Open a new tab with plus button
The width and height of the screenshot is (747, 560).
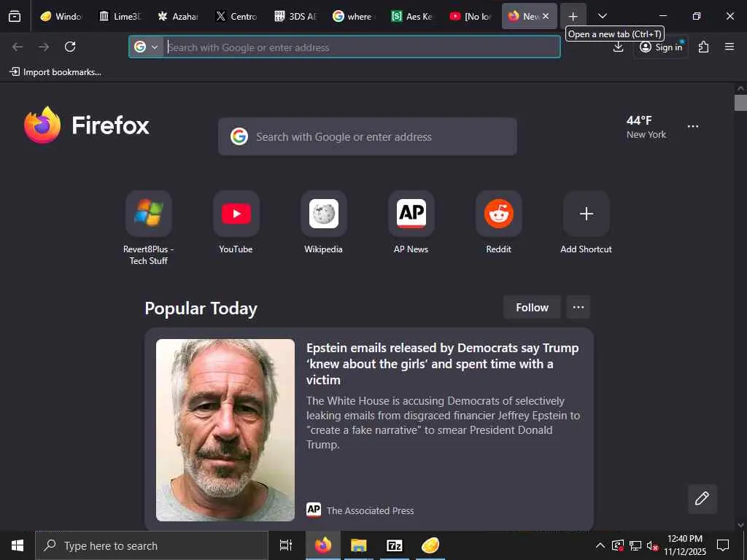coord(573,16)
